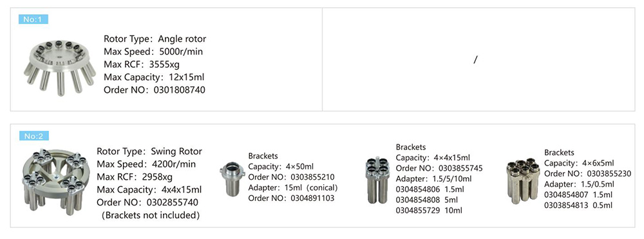Click the 0303854813 0.5ml adapter line
The image size is (644, 239).
(x=578, y=206)
